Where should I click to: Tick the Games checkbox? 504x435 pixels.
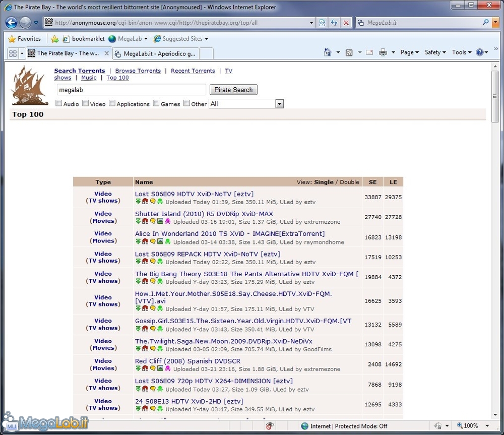pos(156,103)
